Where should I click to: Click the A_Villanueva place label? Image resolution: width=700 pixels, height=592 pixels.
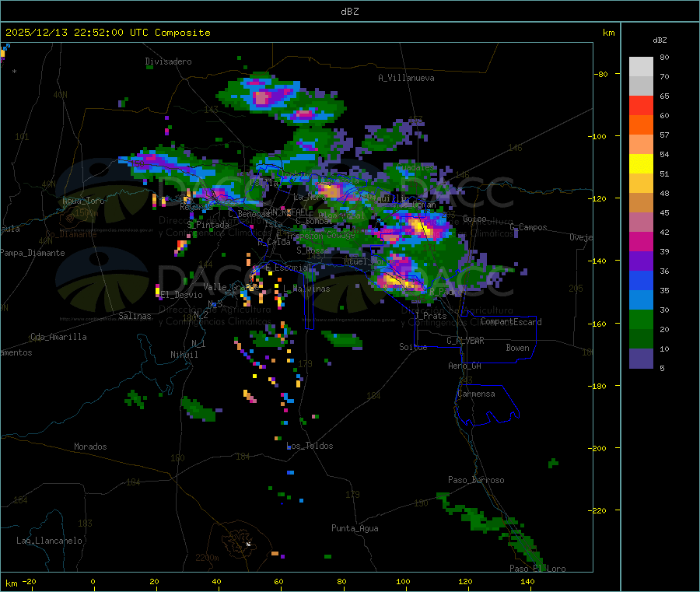(406, 78)
